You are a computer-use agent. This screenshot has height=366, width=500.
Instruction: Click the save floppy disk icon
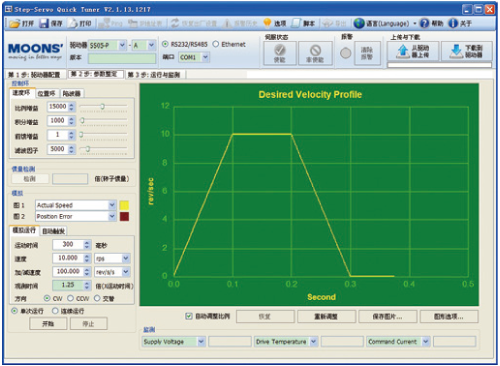coord(44,23)
